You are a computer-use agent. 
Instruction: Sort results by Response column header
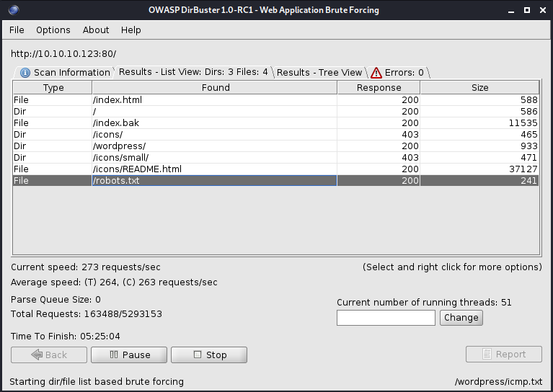(379, 88)
